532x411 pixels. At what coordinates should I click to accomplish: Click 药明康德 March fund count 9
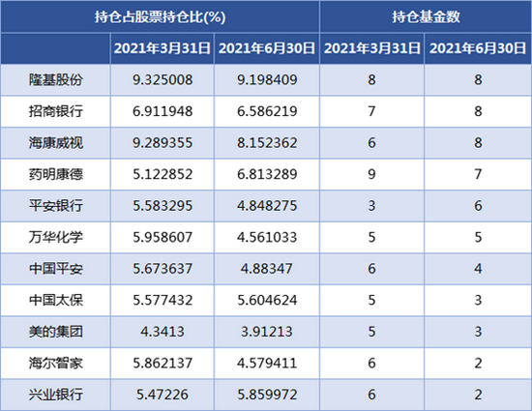[x=371, y=174]
